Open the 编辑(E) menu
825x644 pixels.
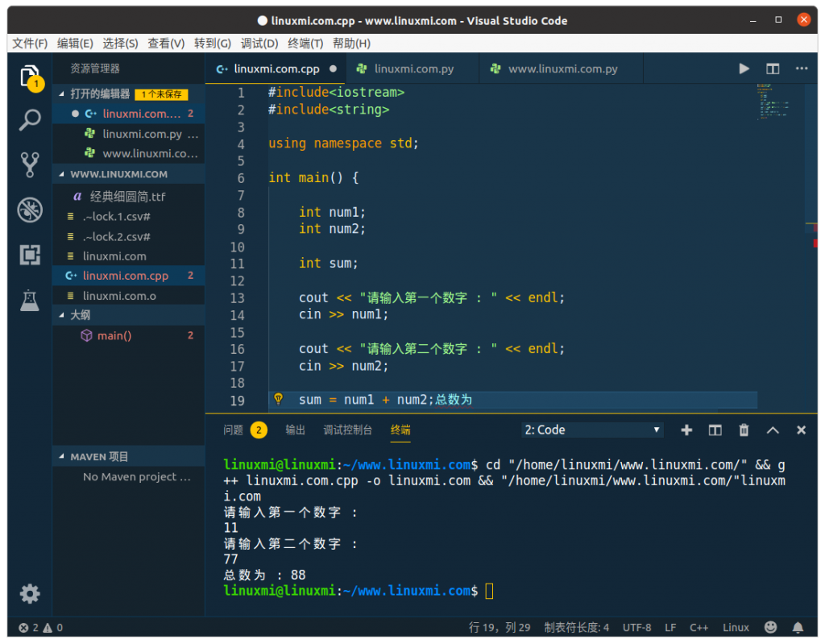(75, 44)
